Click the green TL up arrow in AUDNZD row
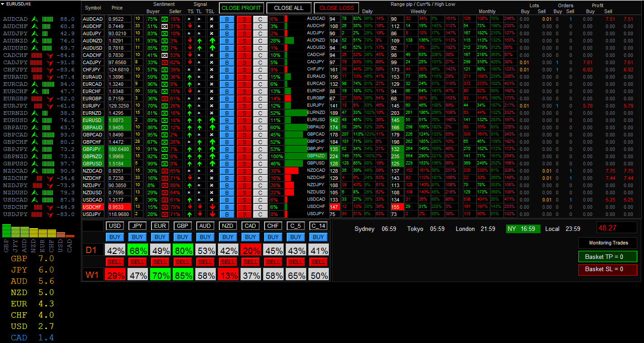This screenshot has height=343, width=644. (199, 41)
